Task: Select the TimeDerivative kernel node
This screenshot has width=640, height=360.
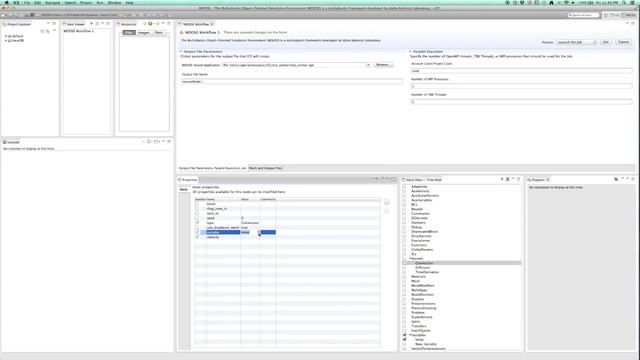Action: [427, 272]
